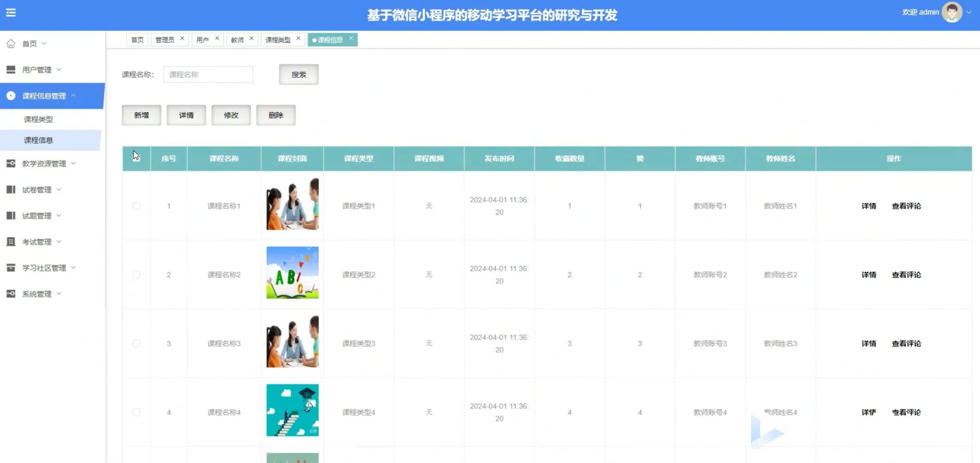Click the sidebar collapse hamburger icon

click(11, 13)
